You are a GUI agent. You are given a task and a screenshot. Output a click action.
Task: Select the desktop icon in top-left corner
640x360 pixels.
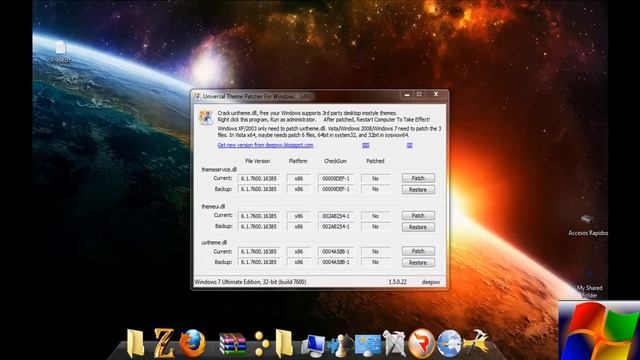[61, 52]
